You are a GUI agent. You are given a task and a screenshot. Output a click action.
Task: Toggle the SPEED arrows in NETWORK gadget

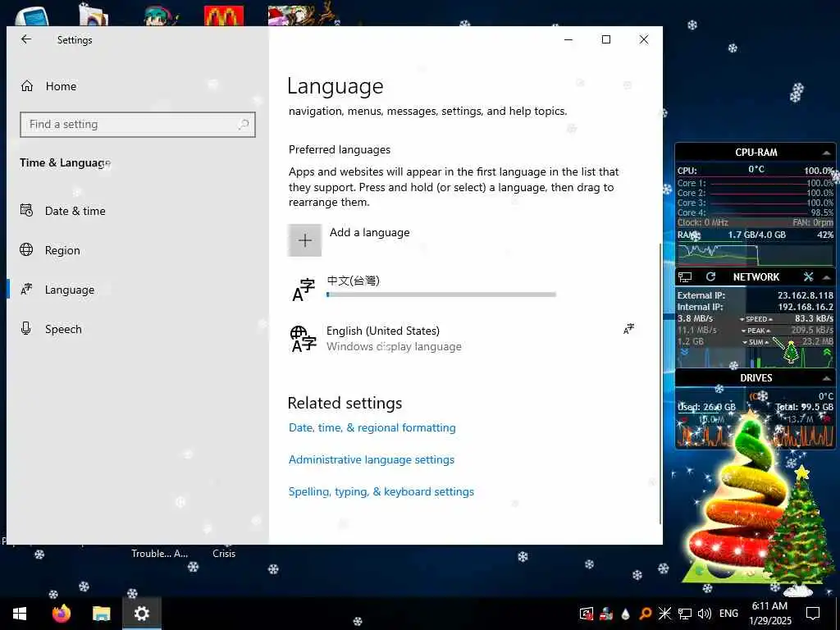tap(756, 319)
